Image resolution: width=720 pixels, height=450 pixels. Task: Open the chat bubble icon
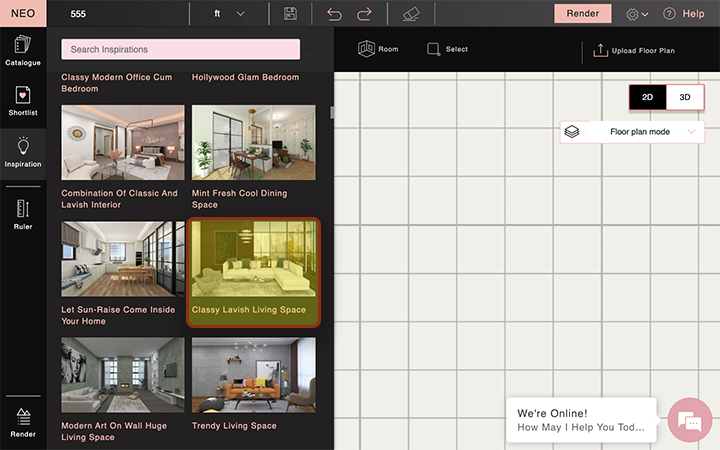pos(690,420)
